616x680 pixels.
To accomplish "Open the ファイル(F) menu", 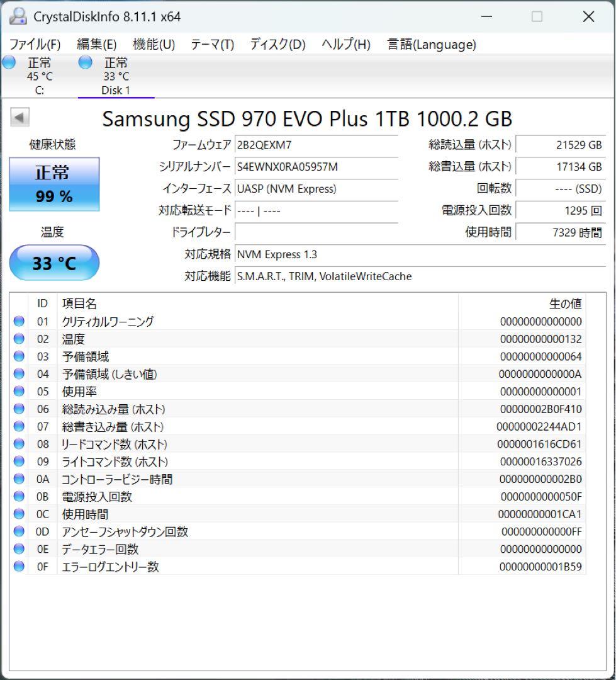I will tap(35, 44).
